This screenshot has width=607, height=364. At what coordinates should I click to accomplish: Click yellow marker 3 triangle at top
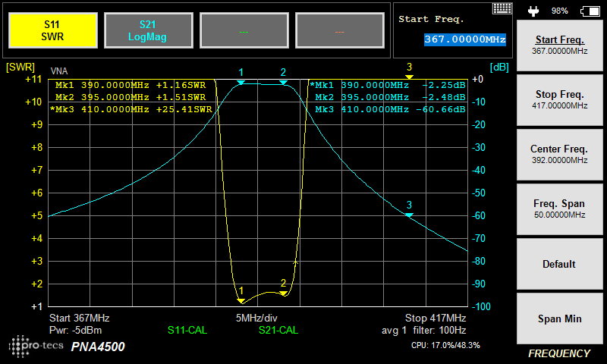[409, 76]
